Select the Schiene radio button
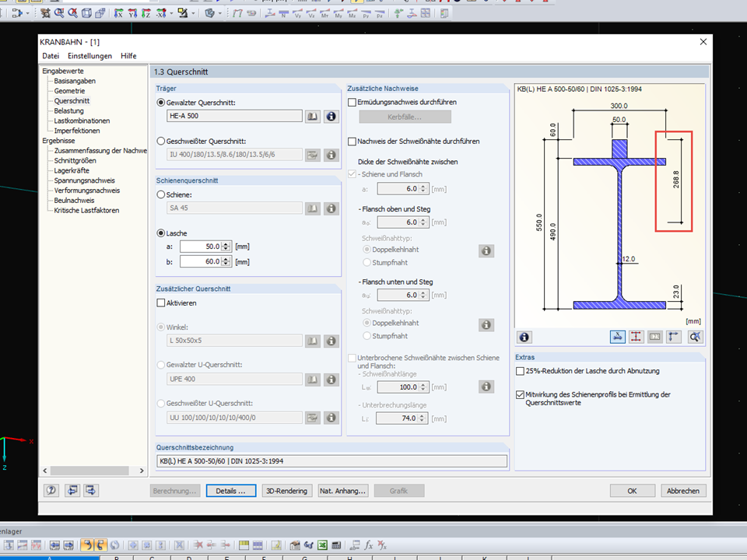This screenshot has width=747, height=560. click(x=161, y=194)
